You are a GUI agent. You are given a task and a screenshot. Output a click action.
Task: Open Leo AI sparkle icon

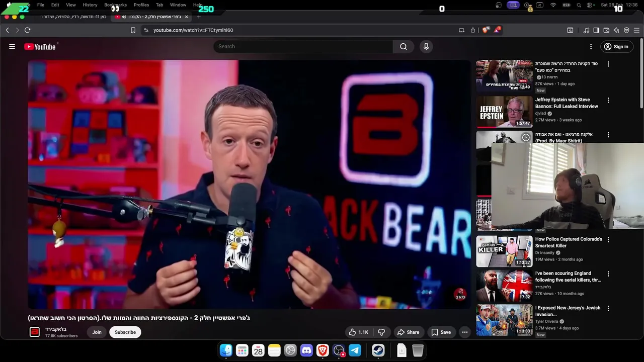pyautogui.click(x=616, y=30)
